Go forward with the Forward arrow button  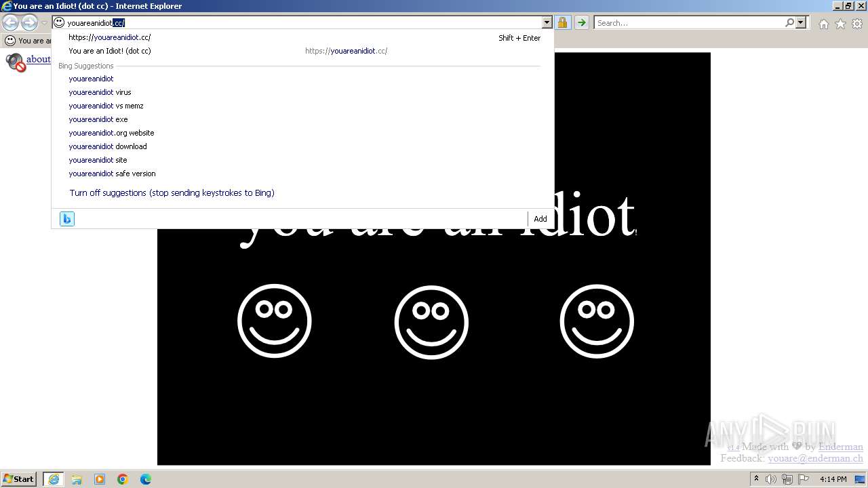tap(29, 23)
